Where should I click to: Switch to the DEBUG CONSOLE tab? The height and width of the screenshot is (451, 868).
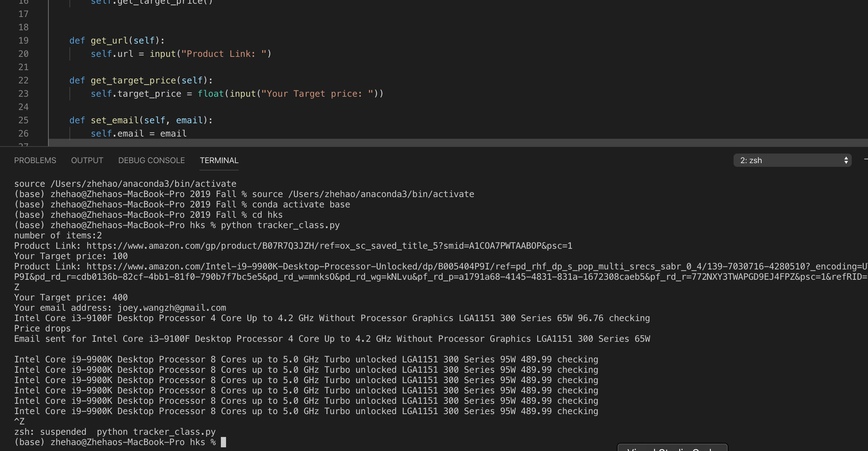[151, 161]
